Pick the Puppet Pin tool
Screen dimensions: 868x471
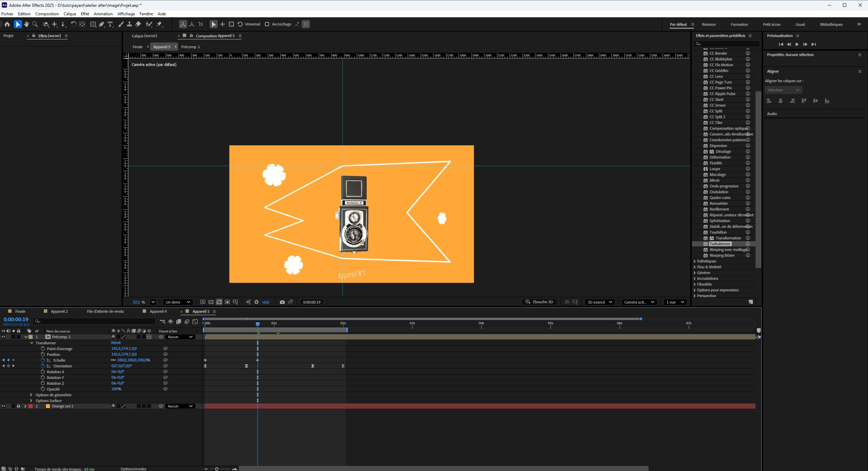[159, 24]
